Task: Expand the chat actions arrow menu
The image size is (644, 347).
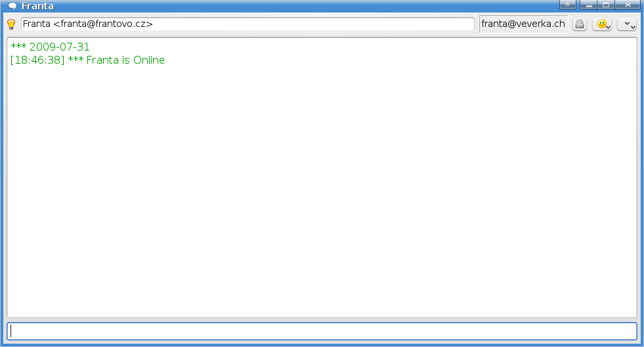Action: 627,24
